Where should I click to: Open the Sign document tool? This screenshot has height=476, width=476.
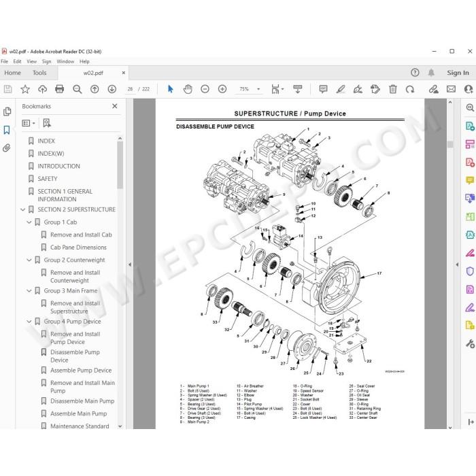[x=358, y=89]
